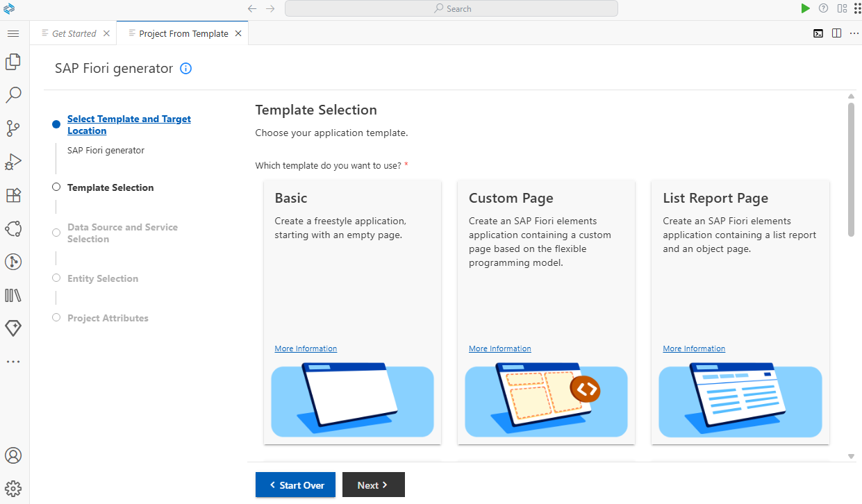Image resolution: width=862 pixels, height=504 pixels.
Task: Open the hamburger menu icon
Action: pyautogui.click(x=13, y=33)
